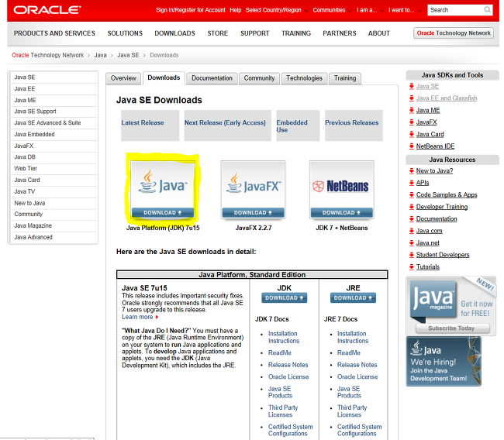Open JDK Certified System Configurations link
The image size is (504, 440).
pos(291,430)
